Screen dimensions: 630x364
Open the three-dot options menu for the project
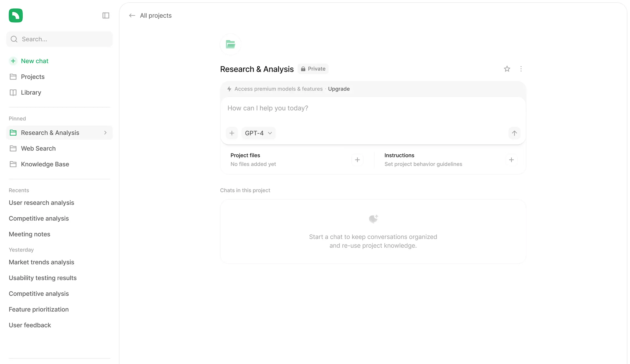(521, 69)
